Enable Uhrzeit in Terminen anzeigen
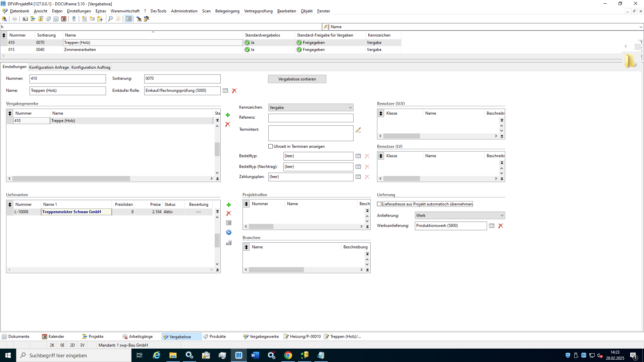644x362 pixels. tap(271, 146)
